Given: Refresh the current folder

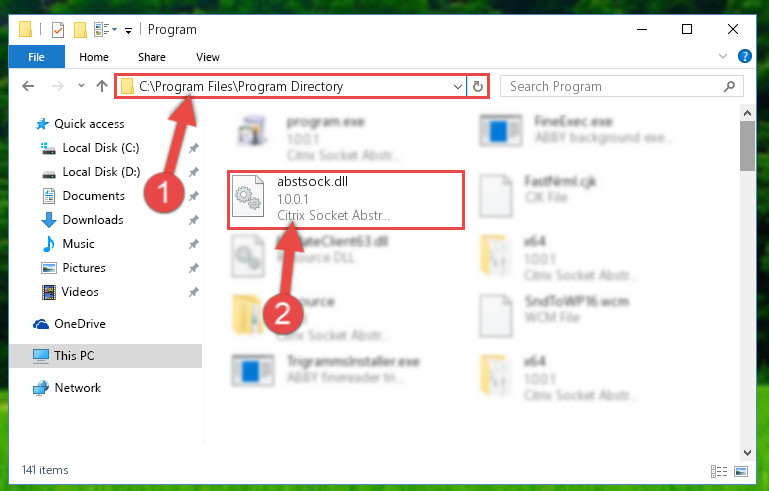Looking at the screenshot, I should [x=478, y=87].
